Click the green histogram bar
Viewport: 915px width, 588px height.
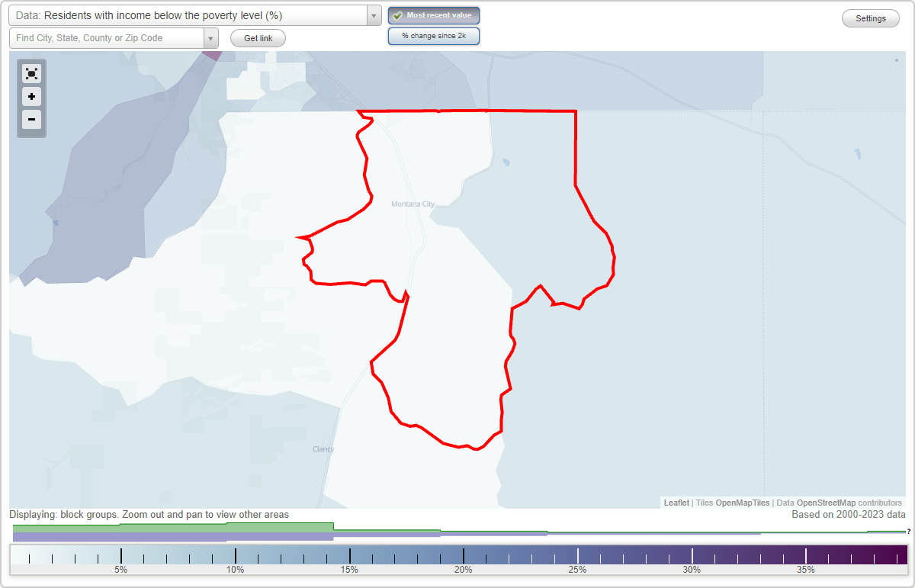tap(173, 527)
